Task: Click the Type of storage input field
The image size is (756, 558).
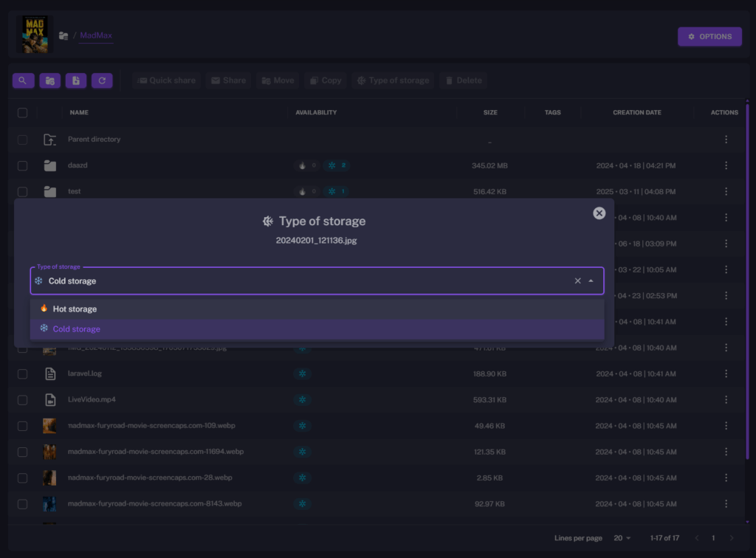Action: (x=295, y=281)
